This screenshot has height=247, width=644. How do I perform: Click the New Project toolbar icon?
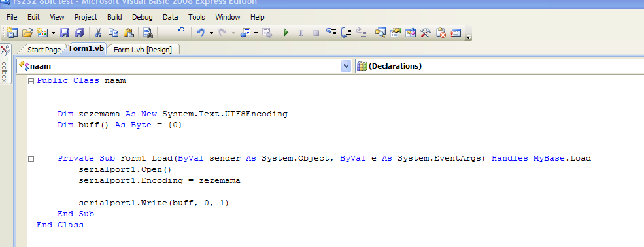click(x=12, y=33)
